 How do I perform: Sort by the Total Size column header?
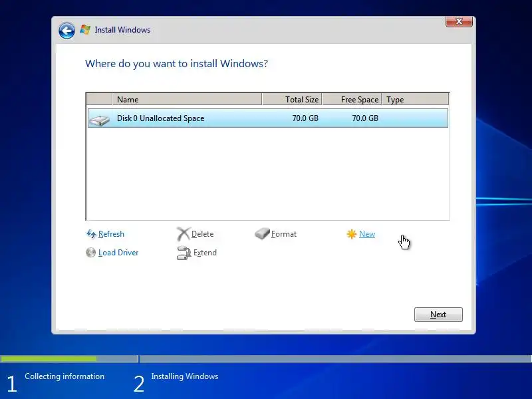pyautogui.click(x=292, y=99)
